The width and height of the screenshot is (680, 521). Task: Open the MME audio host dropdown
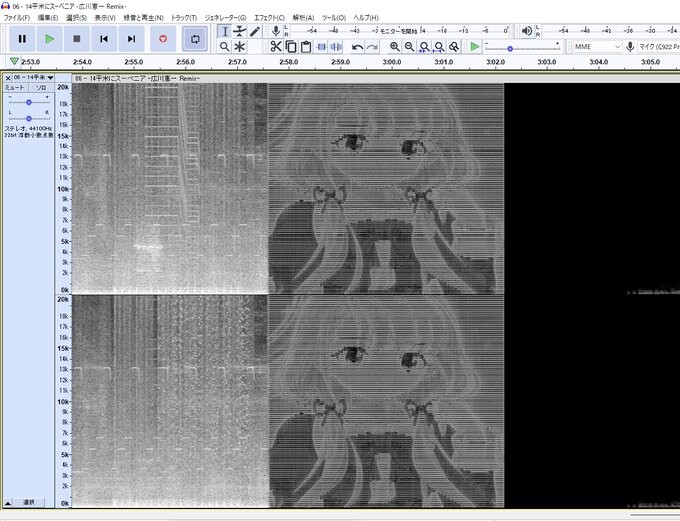[597, 46]
